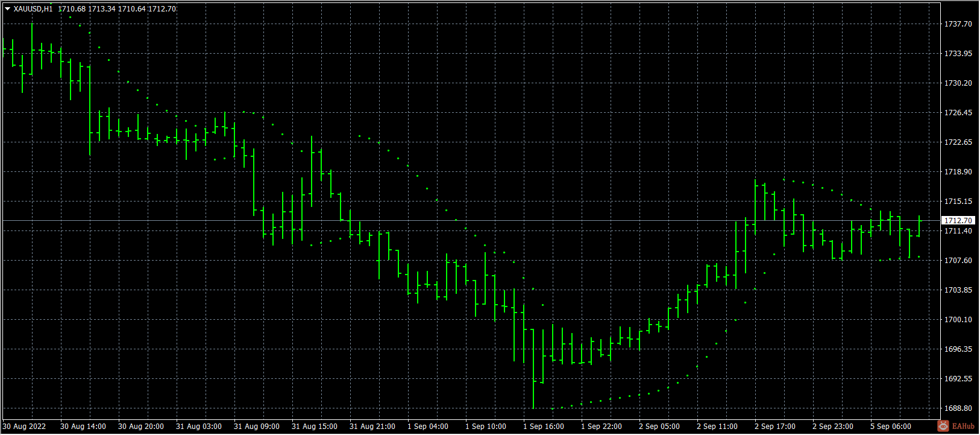This screenshot has height=435, width=980.
Task: Select the low value 1710.64 in chart header
Action: [x=132, y=9]
